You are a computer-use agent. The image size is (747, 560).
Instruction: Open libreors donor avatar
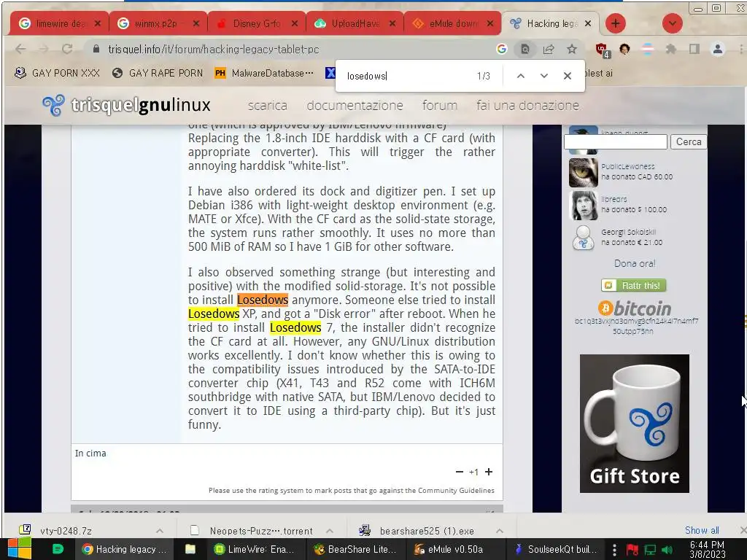click(x=583, y=205)
